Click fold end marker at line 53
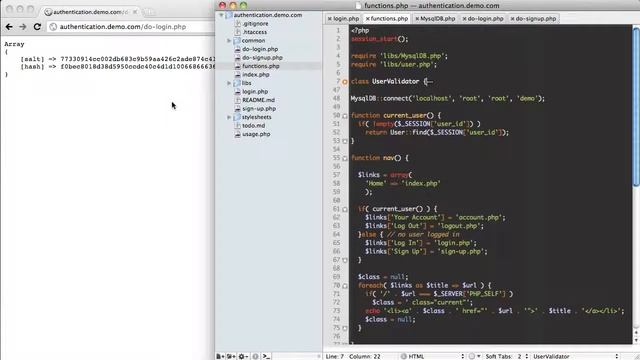The height and width of the screenshot is (360, 640). [x=345, y=141]
